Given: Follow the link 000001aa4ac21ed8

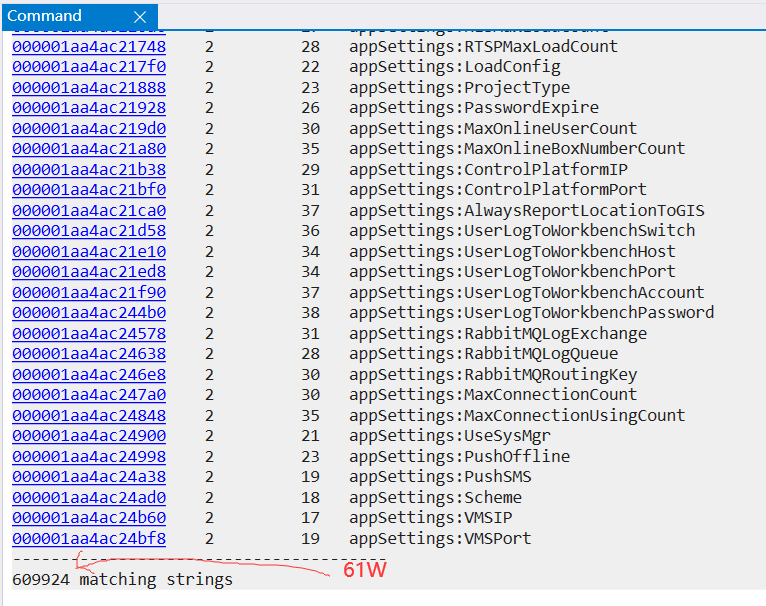Looking at the screenshot, I should tap(89, 272).
